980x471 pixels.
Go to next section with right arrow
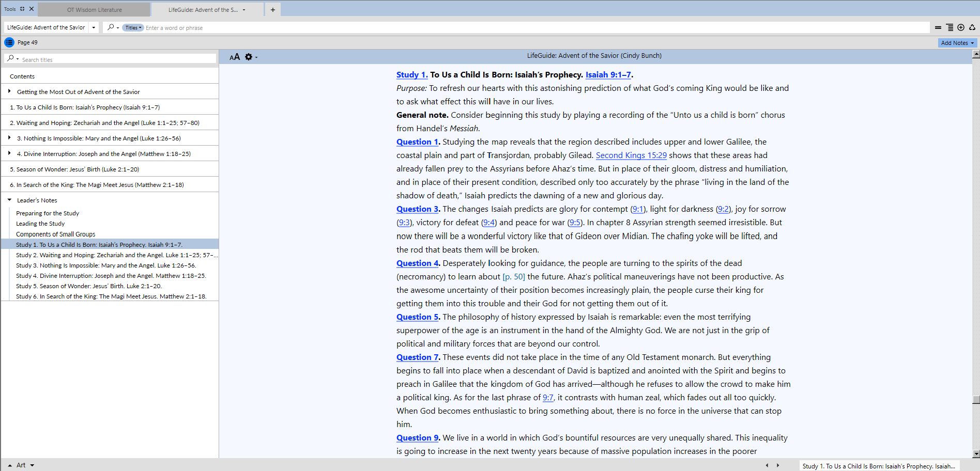point(777,465)
